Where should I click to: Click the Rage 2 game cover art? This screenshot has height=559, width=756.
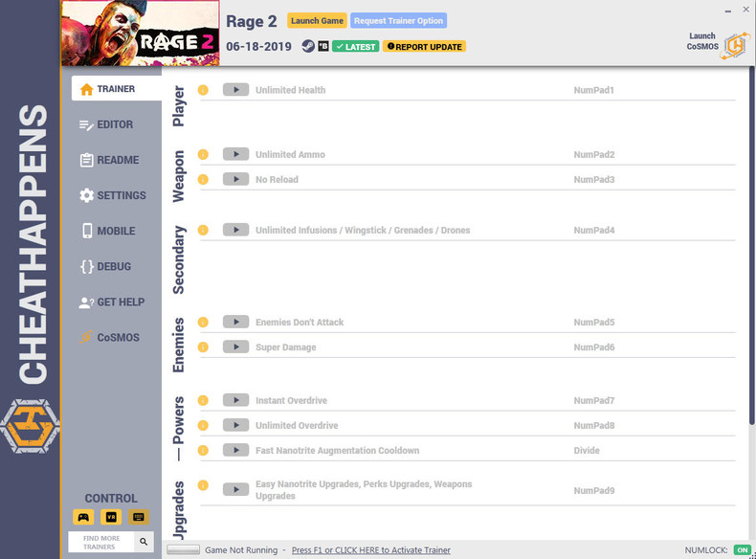(x=141, y=33)
